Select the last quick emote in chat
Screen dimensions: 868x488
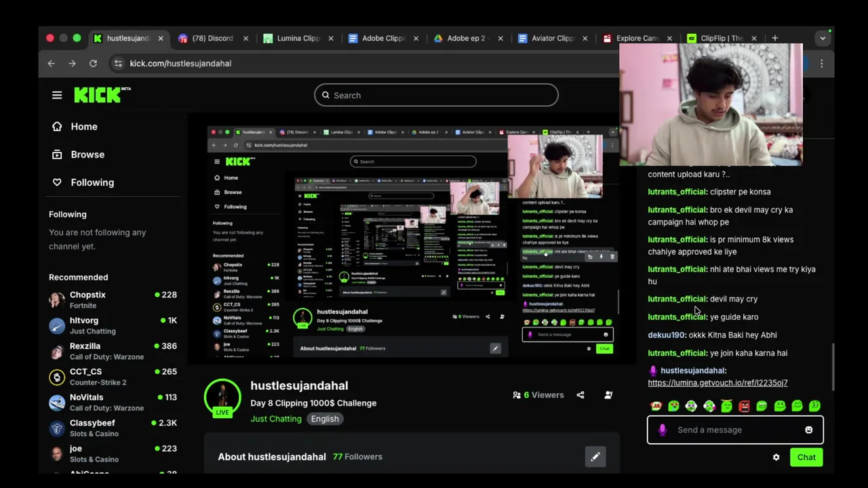coord(814,406)
